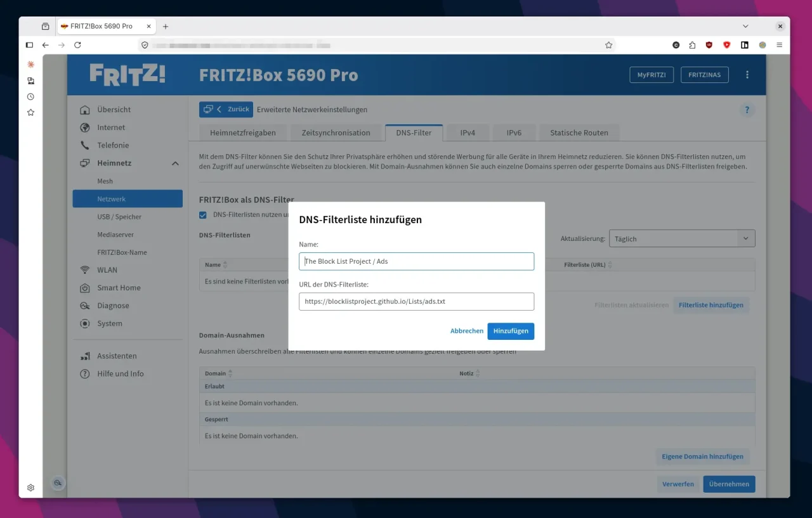Switch to the IPv6 tab
Screen dimensions: 812x518
[x=514, y=133]
